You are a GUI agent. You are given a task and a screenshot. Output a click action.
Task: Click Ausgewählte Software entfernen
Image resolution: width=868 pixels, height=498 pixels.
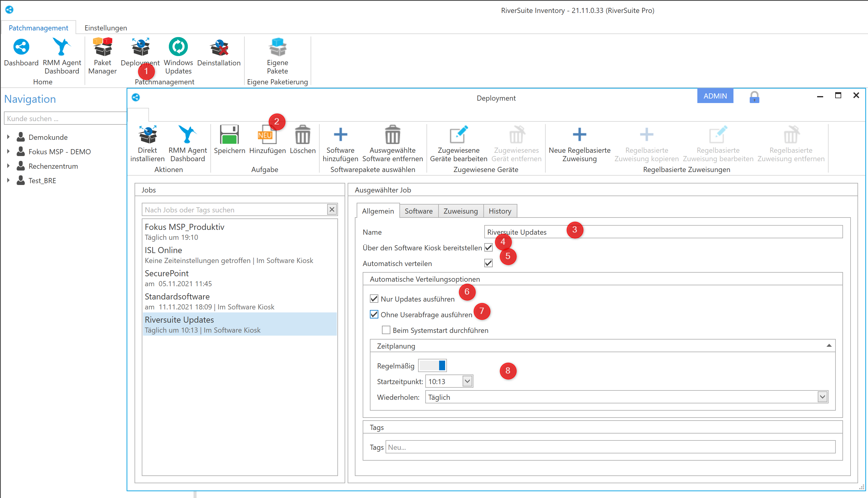392,144
